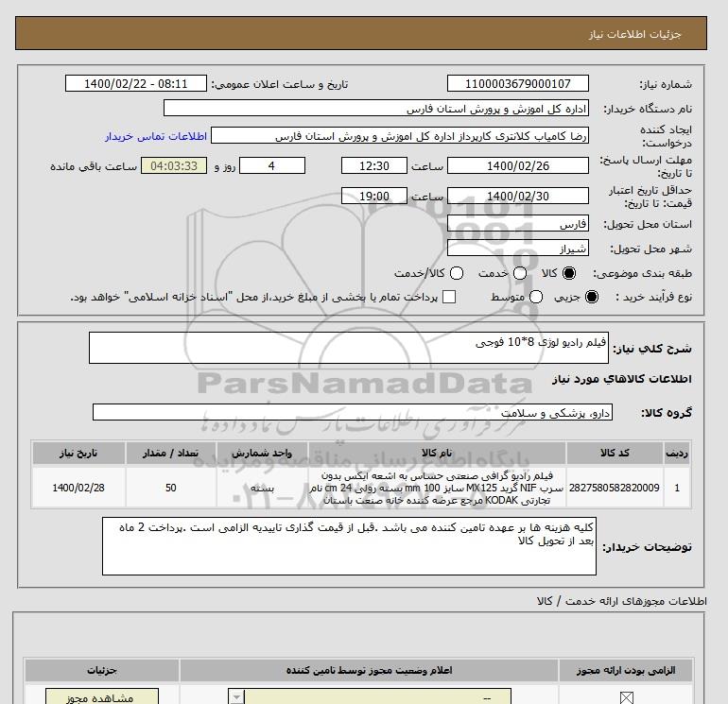Click the اطلاعات کالاهای مورد نیاز heading
728x704 pixels.
pyautogui.click(x=622, y=379)
